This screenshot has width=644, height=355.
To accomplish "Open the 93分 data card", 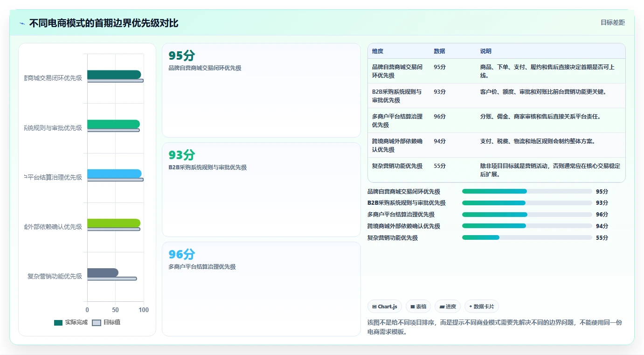I will click(x=261, y=189).
